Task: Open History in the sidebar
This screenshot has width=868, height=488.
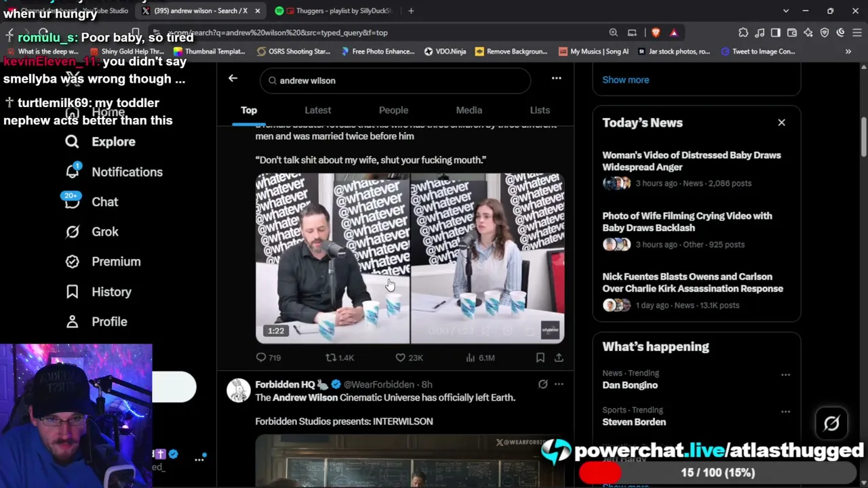Action: pos(98,291)
